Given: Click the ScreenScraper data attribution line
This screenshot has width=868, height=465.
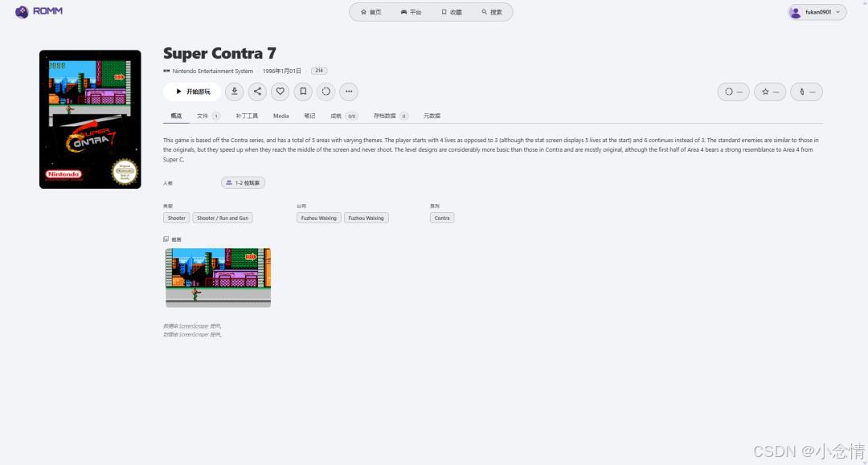Looking at the screenshot, I should point(192,326).
